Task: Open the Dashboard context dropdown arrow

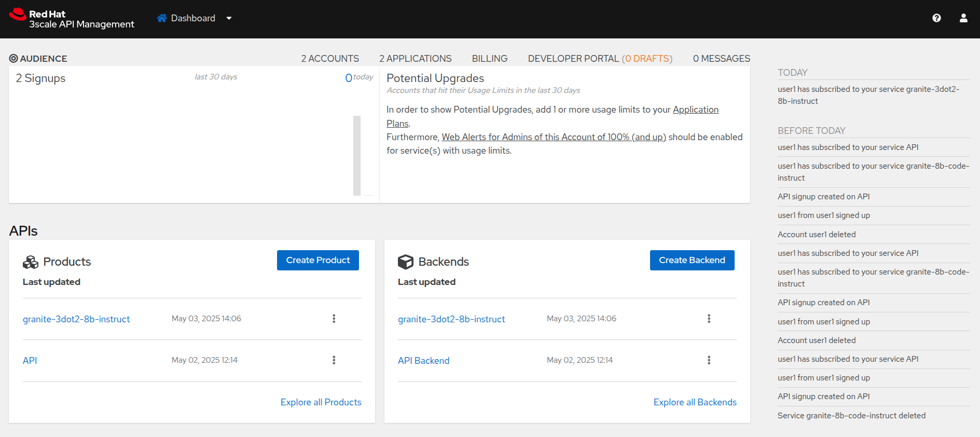Action: [x=229, y=18]
